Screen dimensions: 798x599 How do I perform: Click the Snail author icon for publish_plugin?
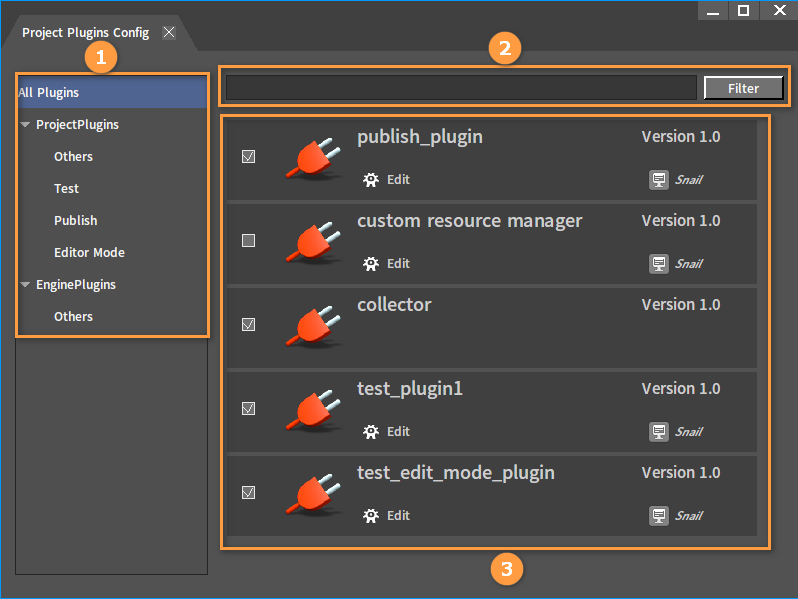[x=659, y=180]
